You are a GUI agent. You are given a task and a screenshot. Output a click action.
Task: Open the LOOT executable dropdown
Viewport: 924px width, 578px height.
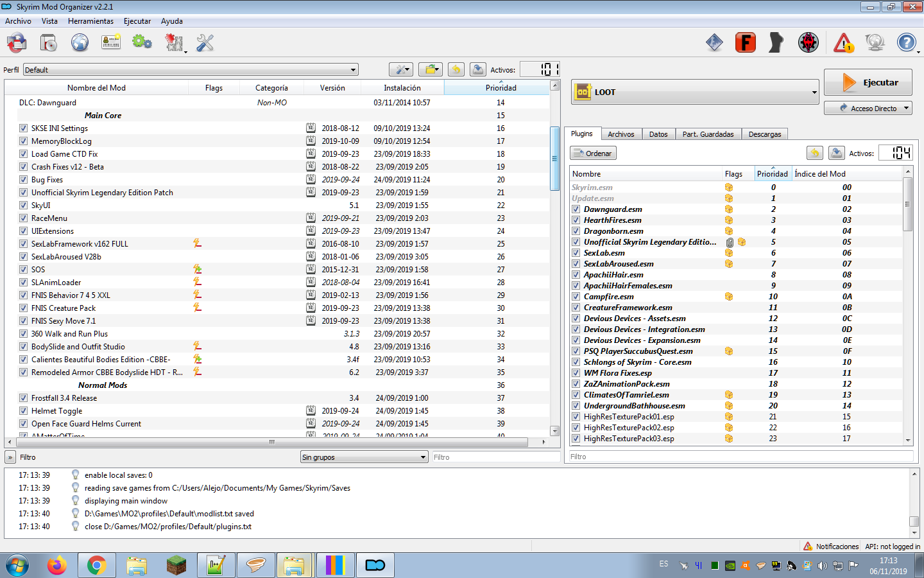coord(695,92)
